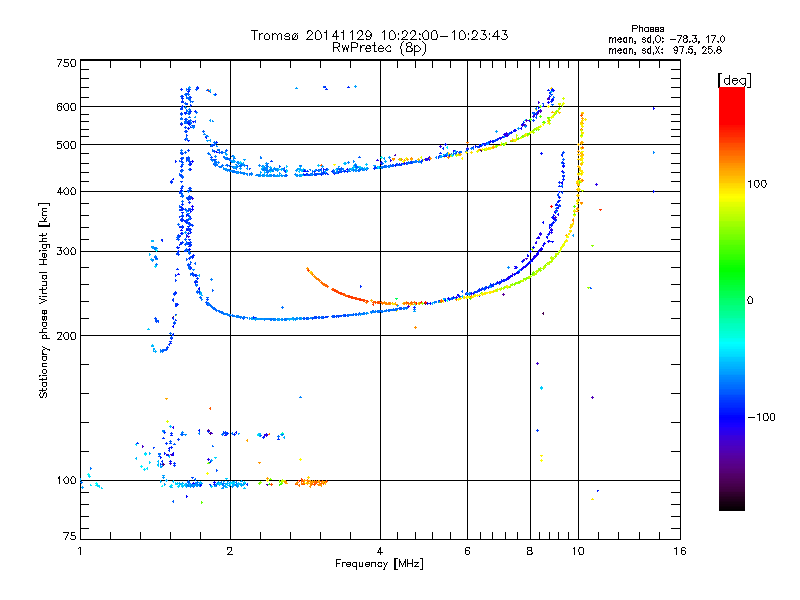Click the "mean, sd,X: 97.5, 25.8" line
The height and width of the screenshot is (600, 800).
[665, 50]
